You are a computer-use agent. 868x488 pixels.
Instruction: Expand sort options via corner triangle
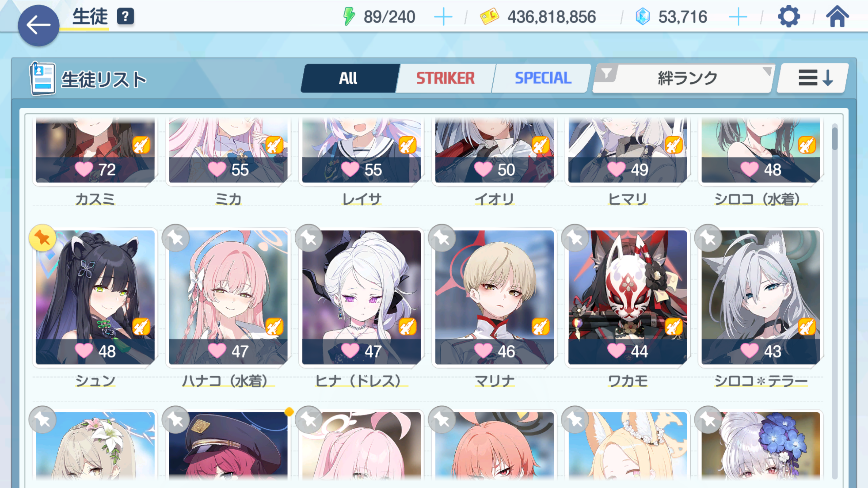[x=767, y=71]
